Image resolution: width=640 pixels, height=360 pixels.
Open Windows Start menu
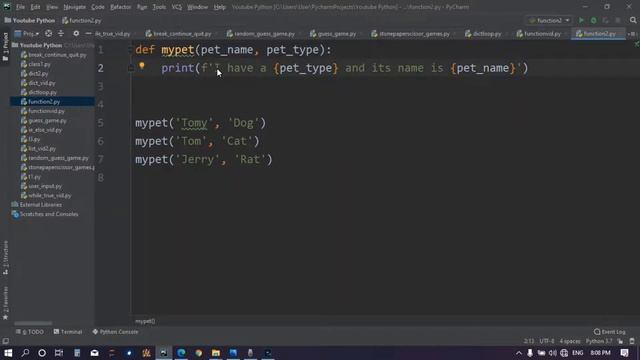[x=8, y=353]
